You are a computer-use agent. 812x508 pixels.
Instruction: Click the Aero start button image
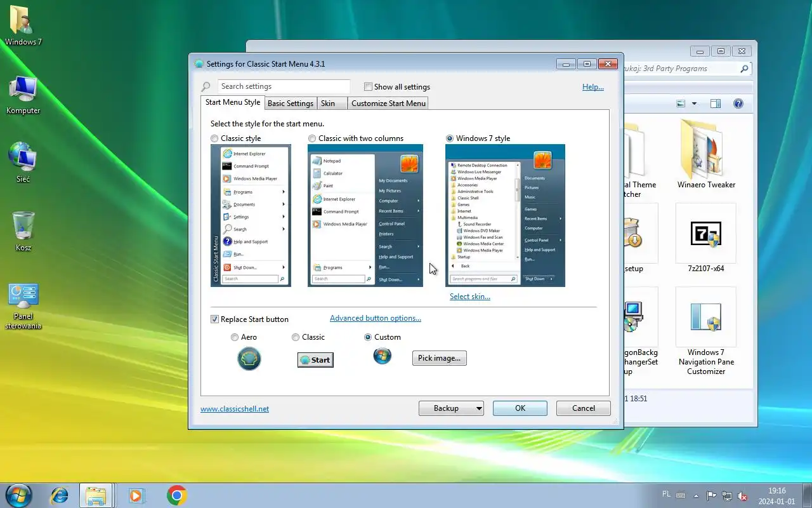click(249, 359)
